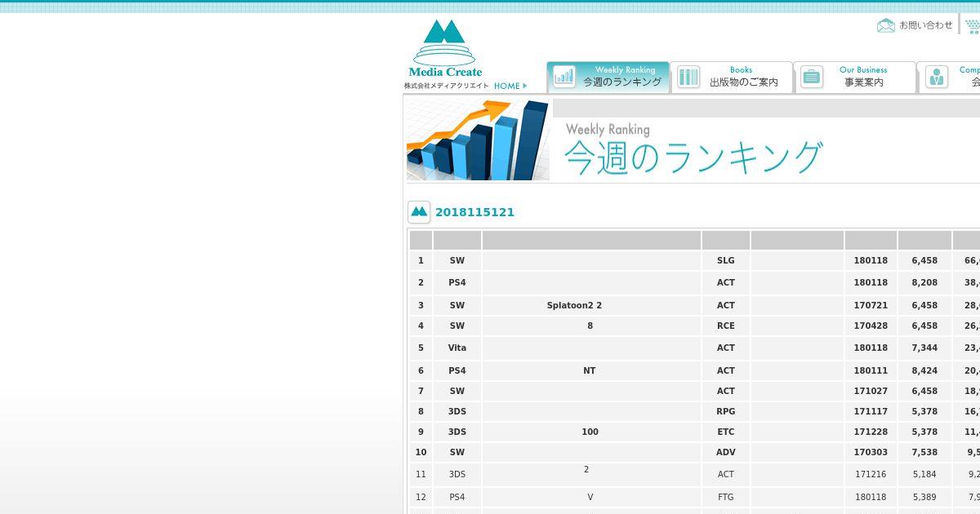The height and width of the screenshot is (514, 980).
Task: Click the RCE genre cell in row 4
Action: click(726, 326)
